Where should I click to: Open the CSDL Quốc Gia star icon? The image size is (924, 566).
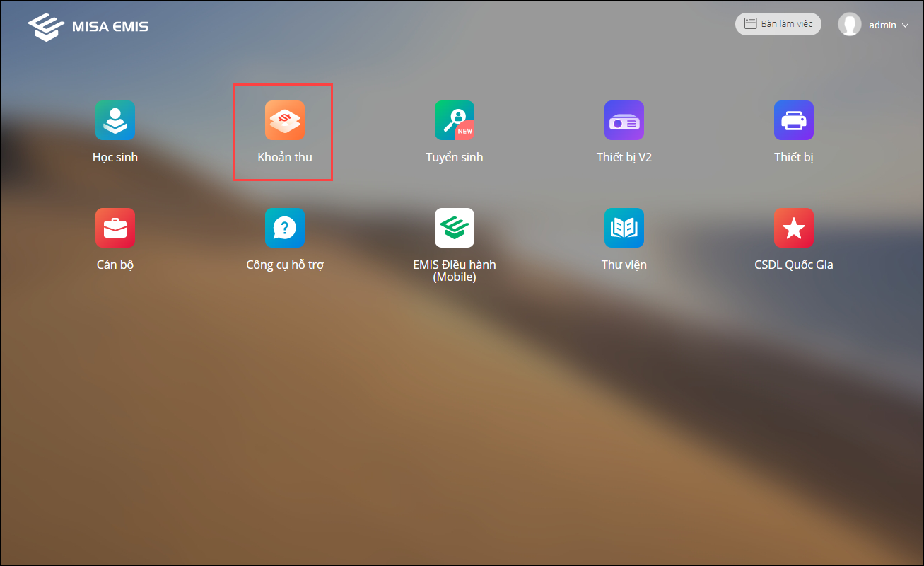pyautogui.click(x=794, y=228)
